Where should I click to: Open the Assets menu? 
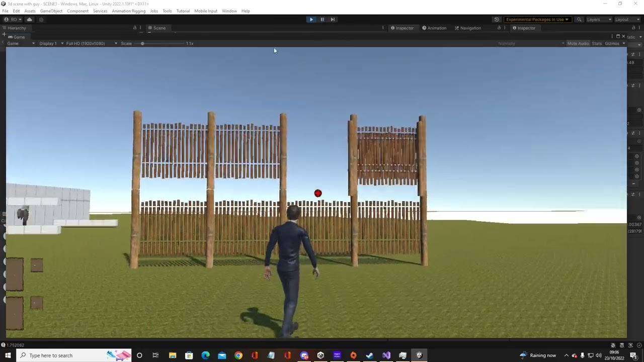tap(30, 11)
